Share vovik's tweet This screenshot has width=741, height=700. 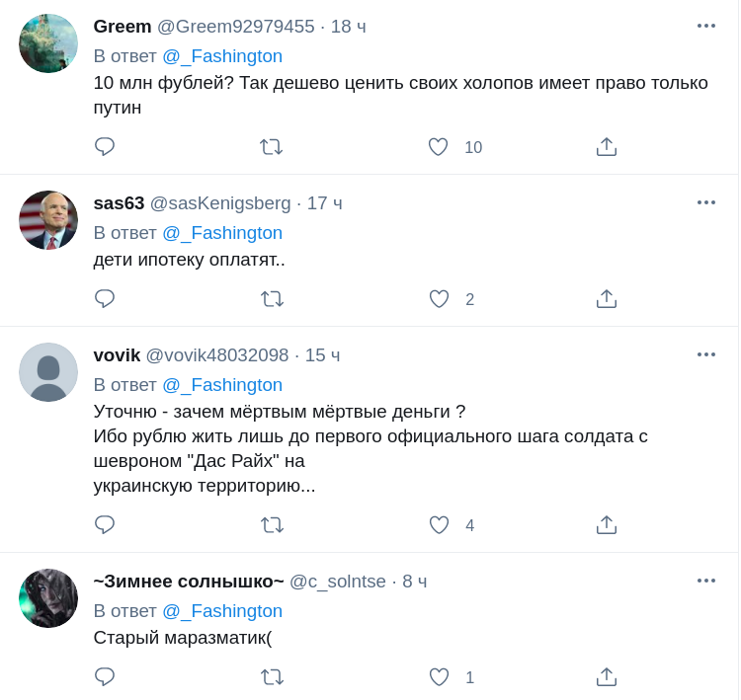pos(607,525)
